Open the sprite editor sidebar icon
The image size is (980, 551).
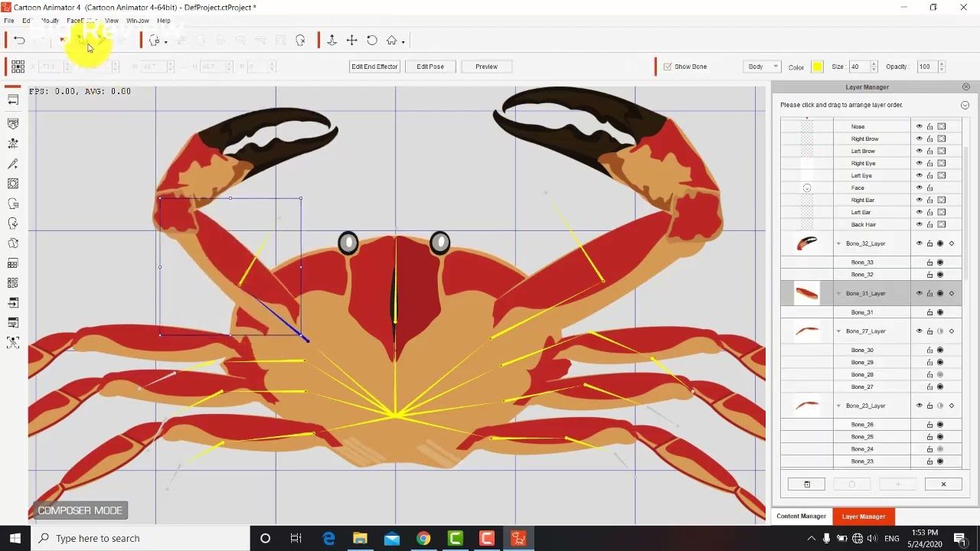tap(13, 243)
